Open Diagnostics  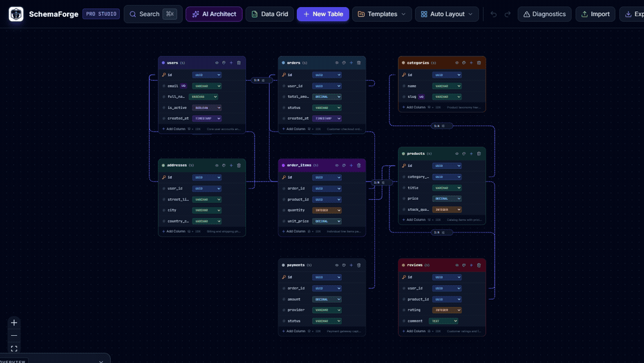(544, 14)
